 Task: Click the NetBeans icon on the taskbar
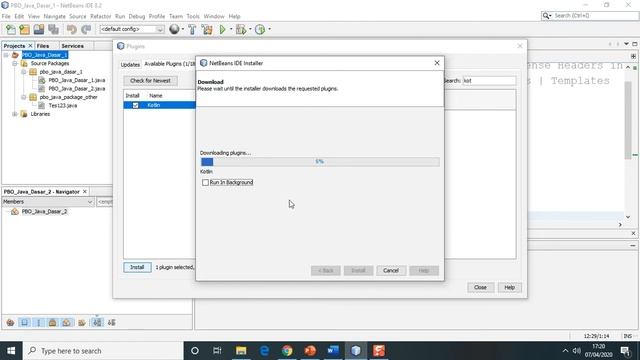pos(356,351)
